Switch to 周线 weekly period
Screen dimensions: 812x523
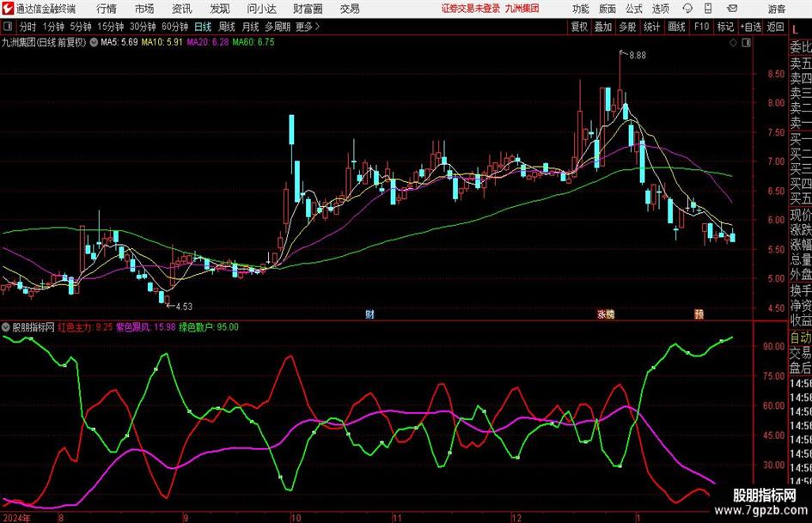(227, 27)
